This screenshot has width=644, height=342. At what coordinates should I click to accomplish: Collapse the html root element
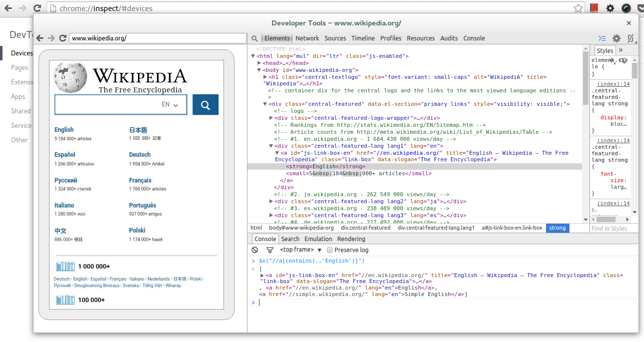point(253,56)
